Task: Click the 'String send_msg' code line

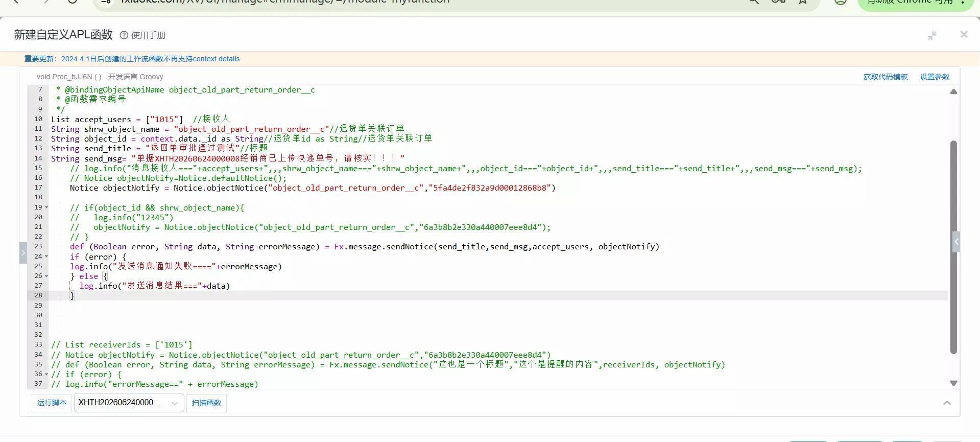Action: [x=228, y=158]
